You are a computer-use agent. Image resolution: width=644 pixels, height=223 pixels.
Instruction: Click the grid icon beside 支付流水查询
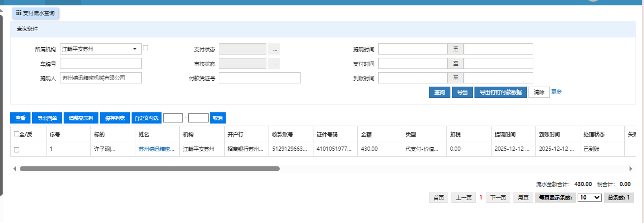click(19, 12)
